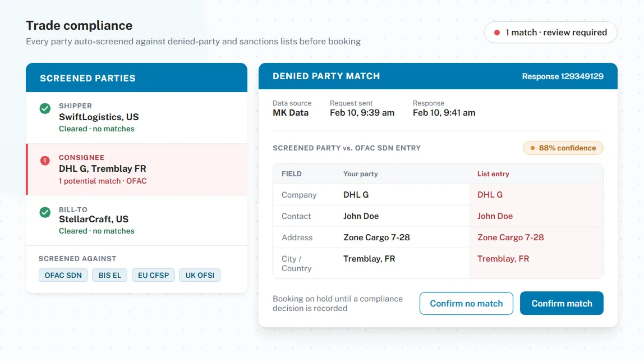Open the 1 match review required badge
The image size is (644, 361).
(x=550, y=33)
